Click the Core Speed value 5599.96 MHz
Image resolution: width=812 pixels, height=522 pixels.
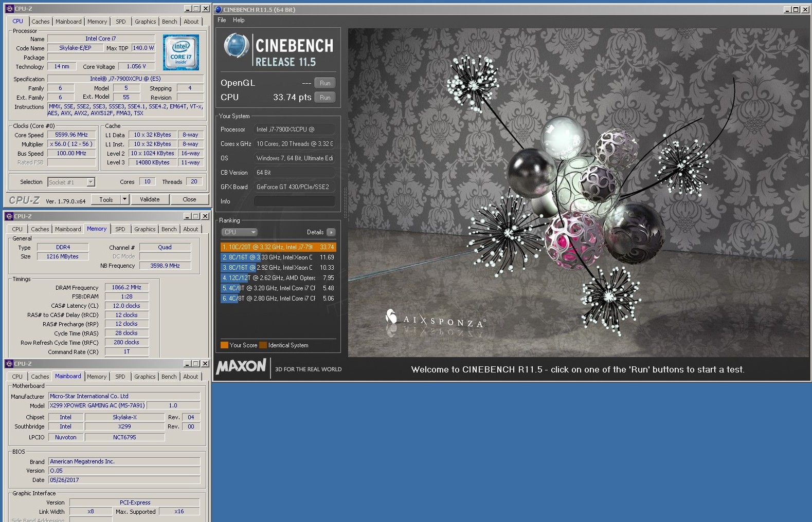[72, 135]
